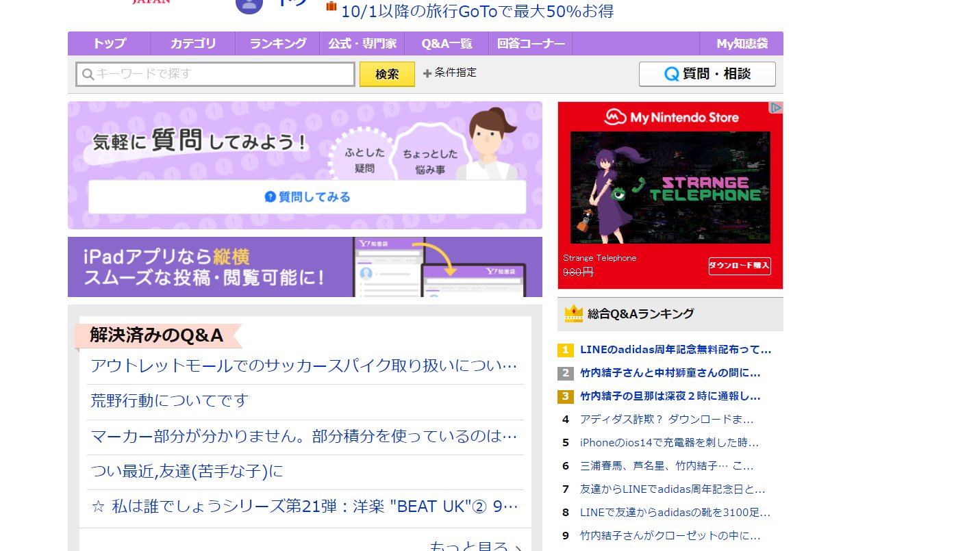Click the silver number 2 rank badge
This screenshot has height=551, width=980.
[565, 374]
